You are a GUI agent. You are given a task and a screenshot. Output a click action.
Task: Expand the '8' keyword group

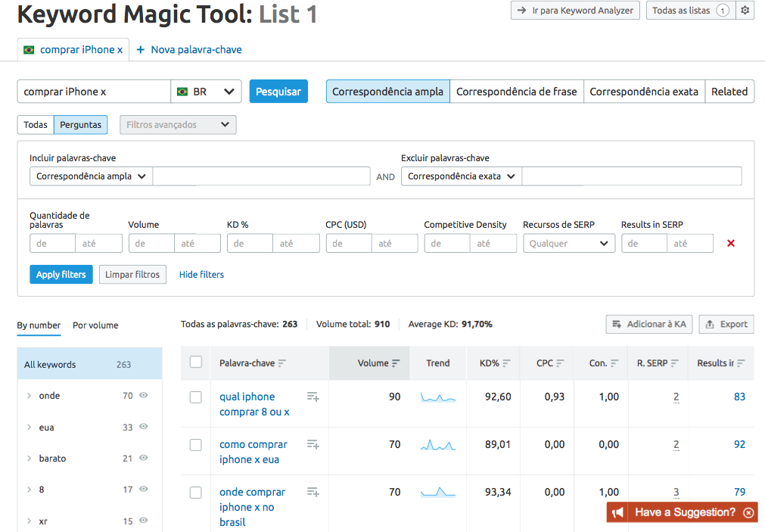pos(30,490)
